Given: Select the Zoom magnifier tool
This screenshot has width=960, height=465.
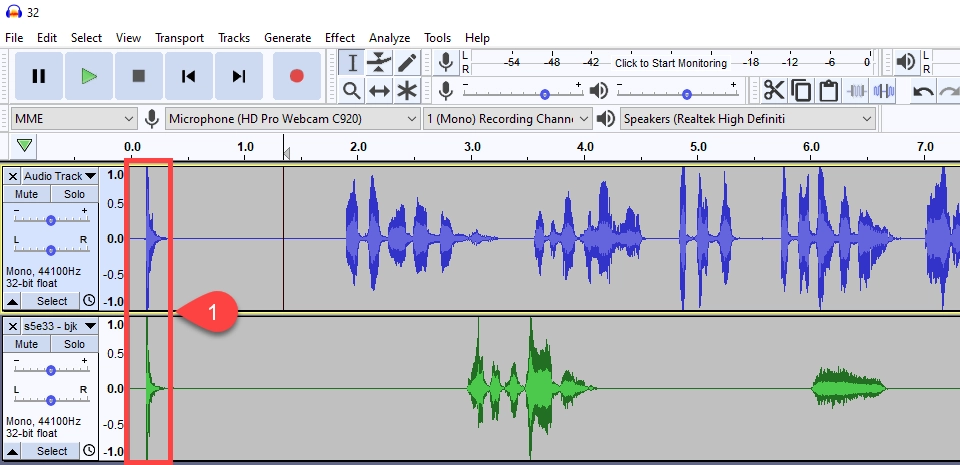Looking at the screenshot, I should click(352, 91).
